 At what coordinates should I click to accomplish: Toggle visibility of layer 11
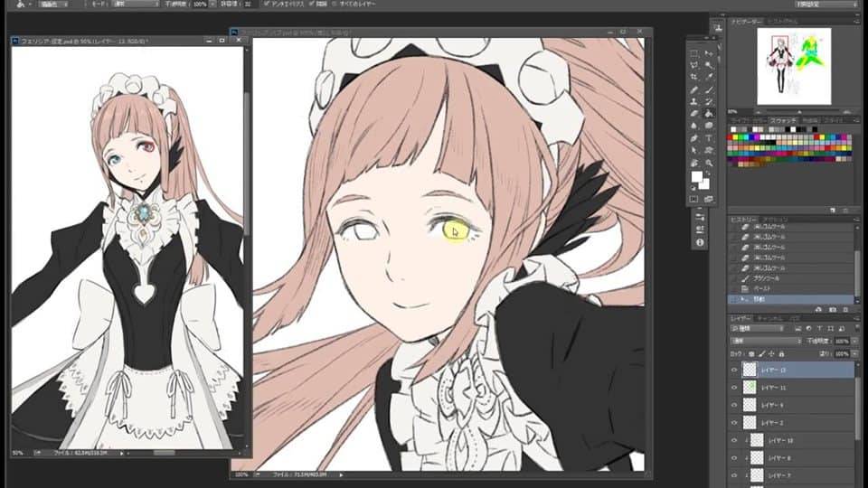click(x=734, y=387)
